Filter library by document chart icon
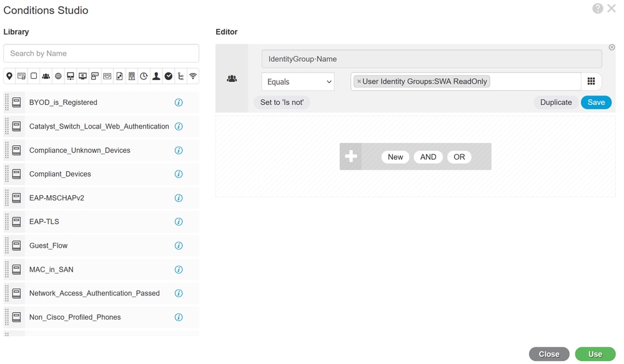This screenshot has width=624, height=364. pos(119,76)
